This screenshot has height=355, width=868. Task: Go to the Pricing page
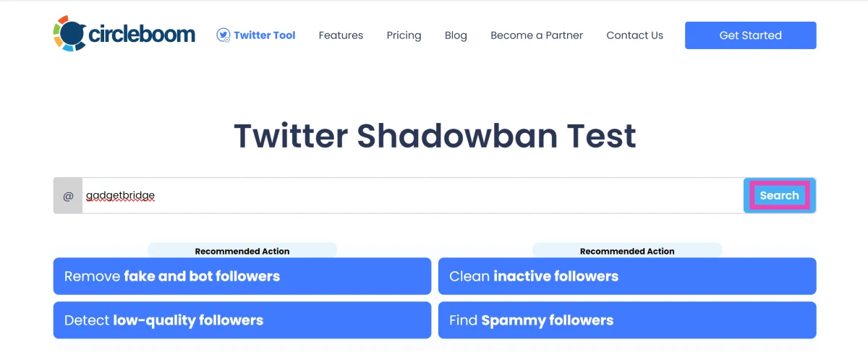(x=404, y=35)
